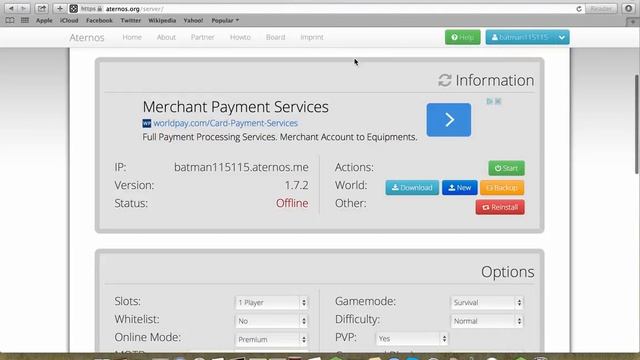The height and width of the screenshot is (360, 640).
Task: Open the worldpay.com ad link
Action: click(225, 123)
